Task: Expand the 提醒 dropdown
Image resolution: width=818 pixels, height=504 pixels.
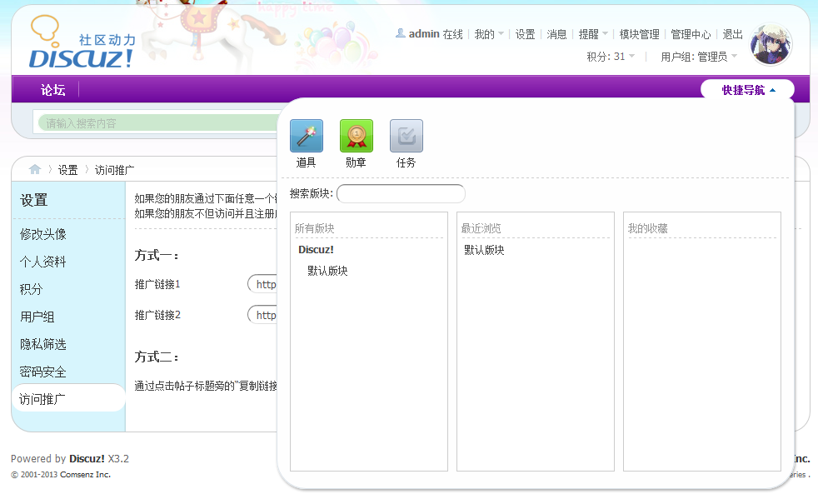Action: pyautogui.click(x=593, y=34)
